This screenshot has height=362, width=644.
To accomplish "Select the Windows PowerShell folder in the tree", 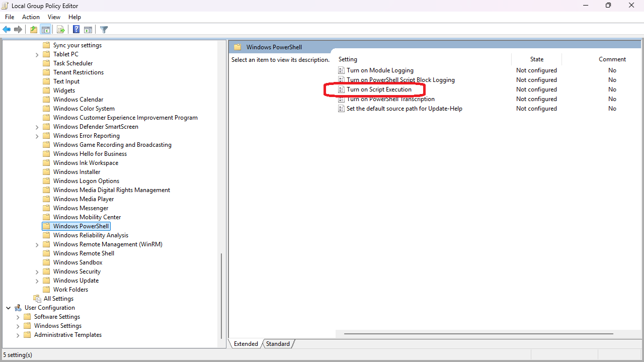I will (x=81, y=226).
